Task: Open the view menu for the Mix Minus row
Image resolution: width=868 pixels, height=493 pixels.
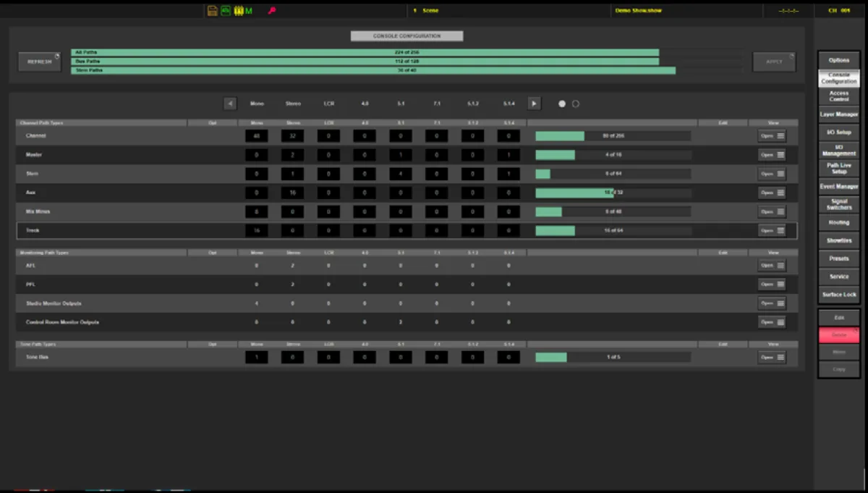Action: (x=773, y=211)
